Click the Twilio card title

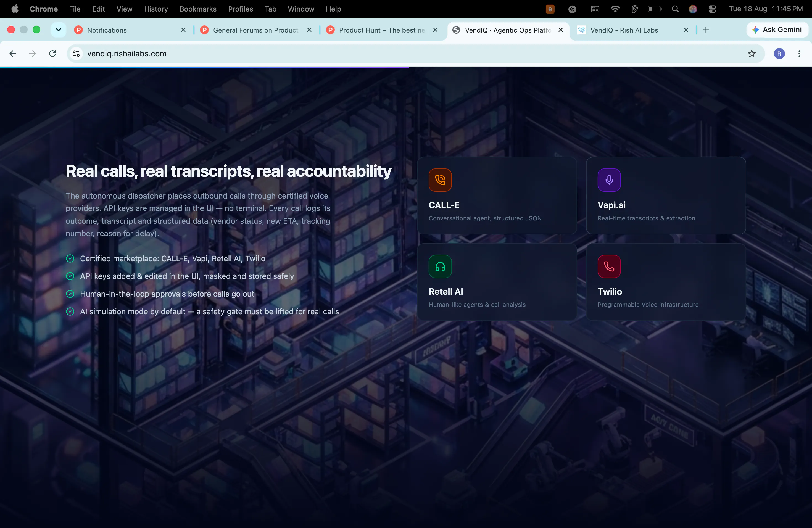[x=610, y=291]
